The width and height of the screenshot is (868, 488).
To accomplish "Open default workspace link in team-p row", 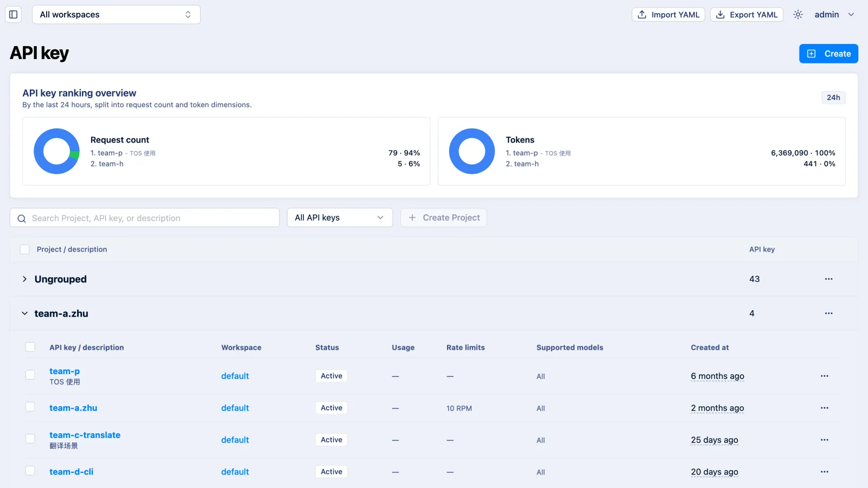I will pyautogui.click(x=235, y=376).
